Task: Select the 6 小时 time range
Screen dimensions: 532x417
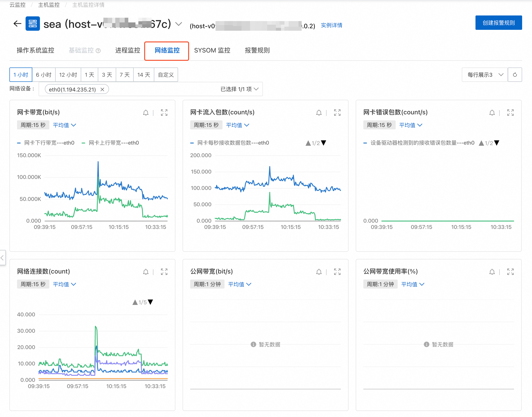Action: click(x=44, y=75)
